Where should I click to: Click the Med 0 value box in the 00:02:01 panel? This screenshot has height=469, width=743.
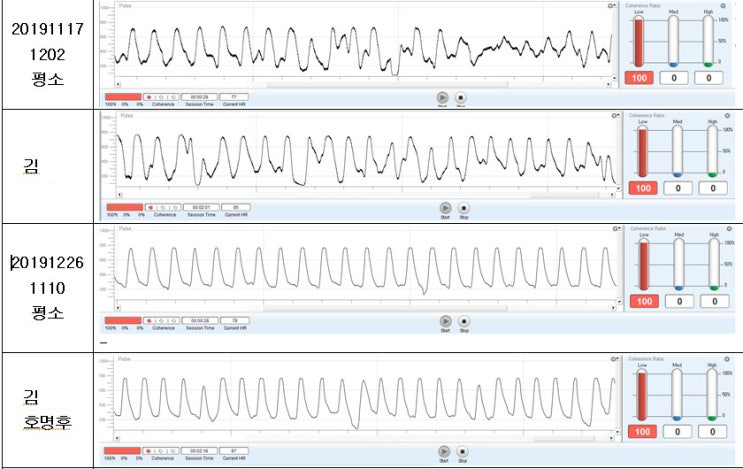click(x=678, y=189)
